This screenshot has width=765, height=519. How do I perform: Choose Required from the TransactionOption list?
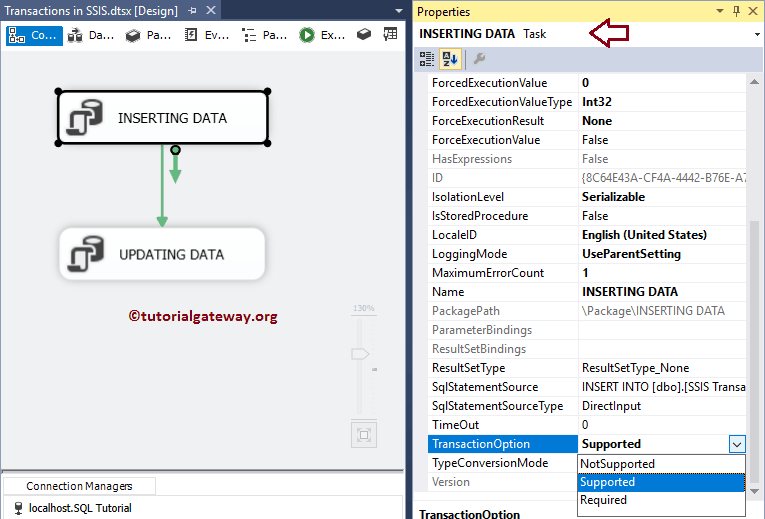pyautogui.click(x=661, y=500)
